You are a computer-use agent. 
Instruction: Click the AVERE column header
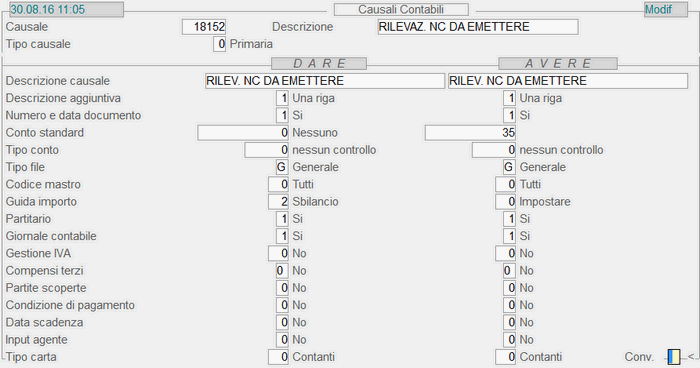pyautogui.click(x=558, y=63)
